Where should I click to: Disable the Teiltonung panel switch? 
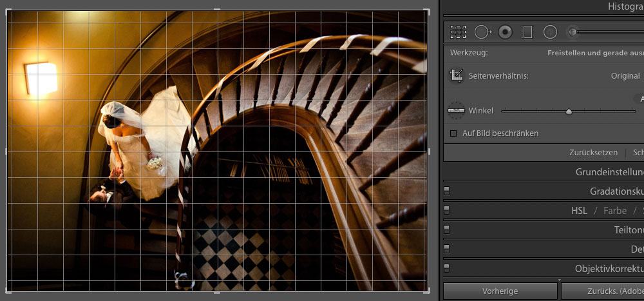(447, 229)
